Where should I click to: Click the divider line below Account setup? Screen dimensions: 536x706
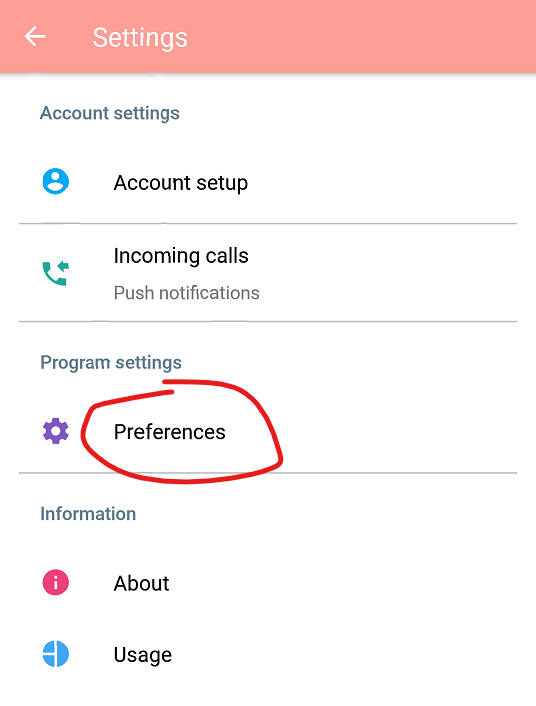[x=268, y=223]
